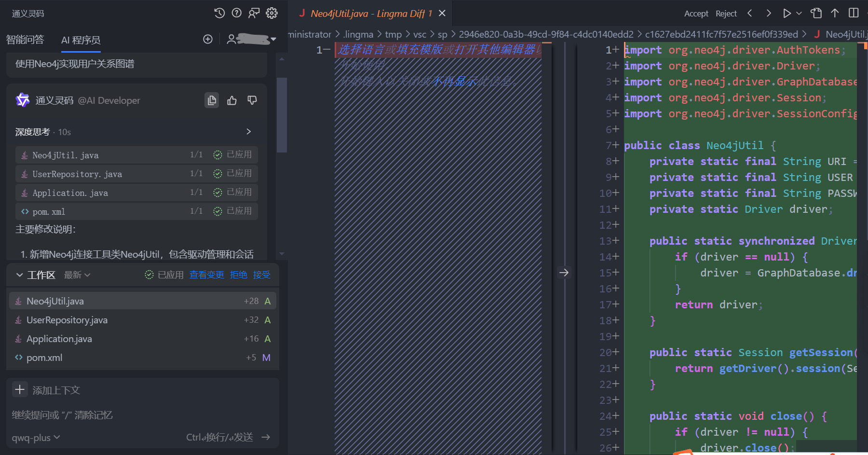Image resolution: width=868 pixels, height=455 pixels.
Task: Click the chat scrollbar thumb
Action: coord(282,115)
